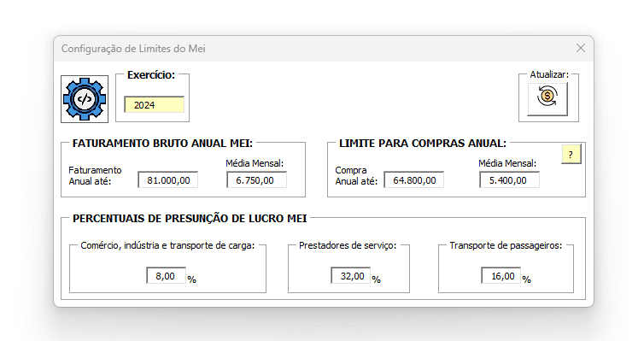Click the FATURAMENTO BRUTO ANUAL MEI heading
644x341 pixels.
tap(162, 144)
